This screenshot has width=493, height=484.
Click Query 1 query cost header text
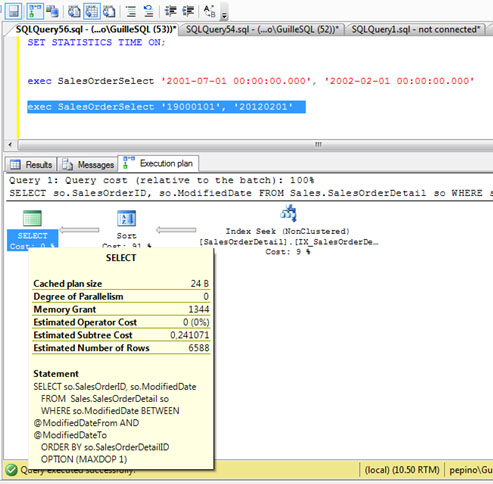point(162,180)
